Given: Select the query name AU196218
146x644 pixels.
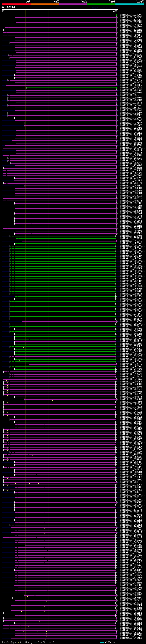Looking at the screenshot, I should (8, 8).
